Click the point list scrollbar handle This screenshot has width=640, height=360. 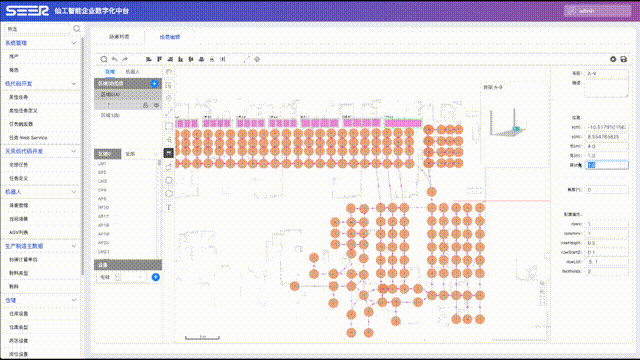[160, 163]
